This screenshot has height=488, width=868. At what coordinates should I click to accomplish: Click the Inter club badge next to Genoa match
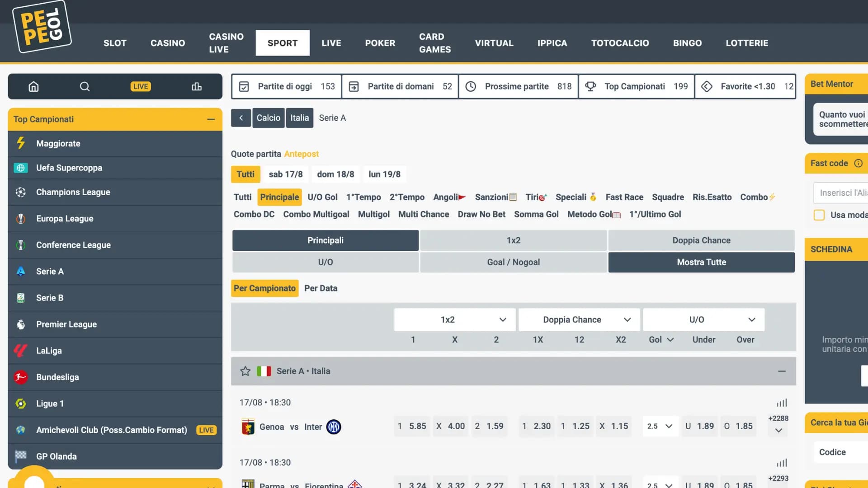click(334, 427)
